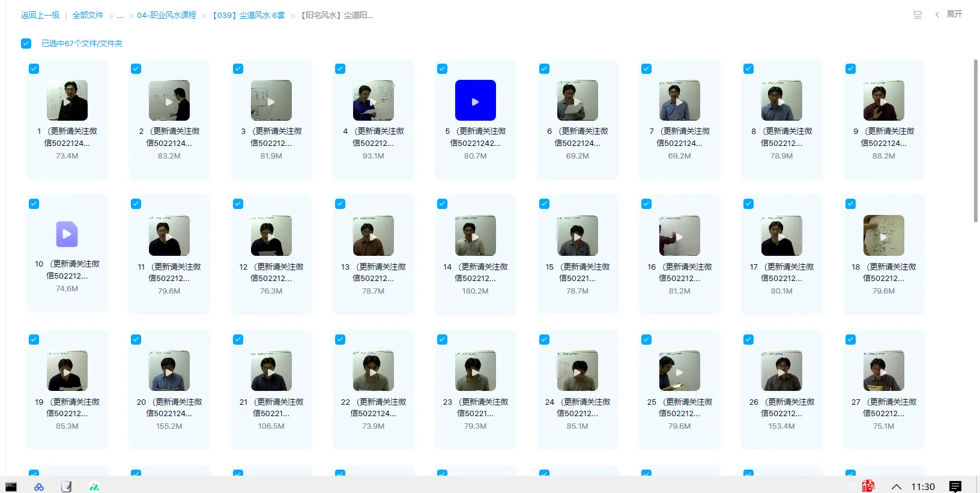The width and height of the screenshot is (980, 493).
Task: Play video 1 thumbnail (73.4M)
Action: pos(67,100)
